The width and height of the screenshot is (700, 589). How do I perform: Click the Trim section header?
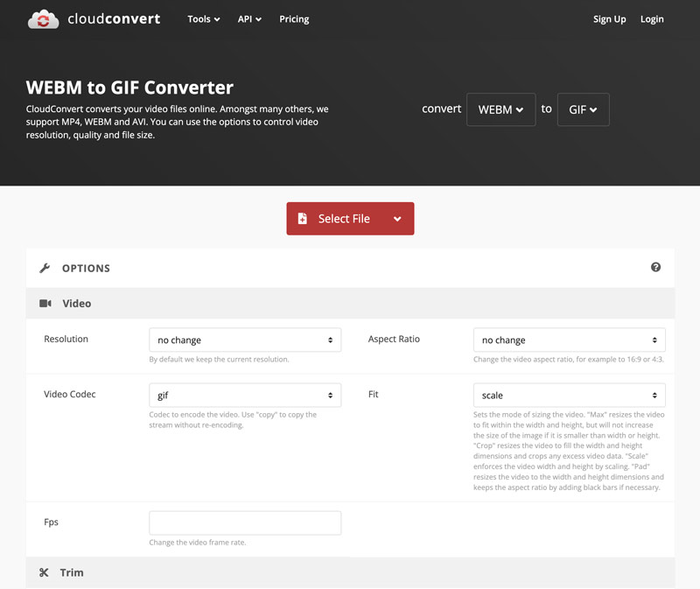point(350,572)
